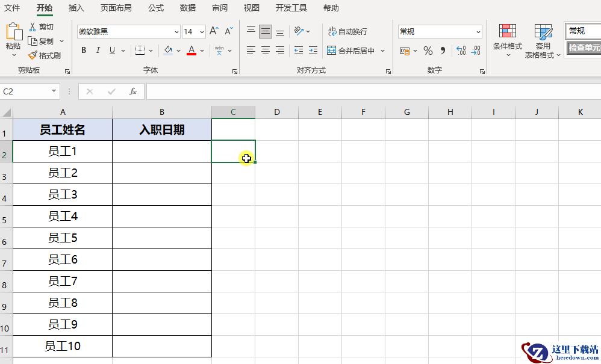The image size is (601, 364).
Task: Click the insert function fx icon
Action: 133,91
